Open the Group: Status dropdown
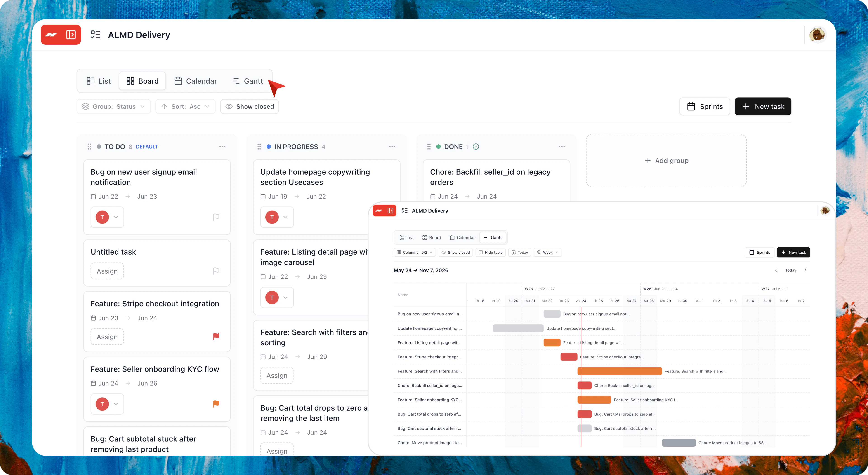This screenshot has height=475, width=868. [114, 106]
